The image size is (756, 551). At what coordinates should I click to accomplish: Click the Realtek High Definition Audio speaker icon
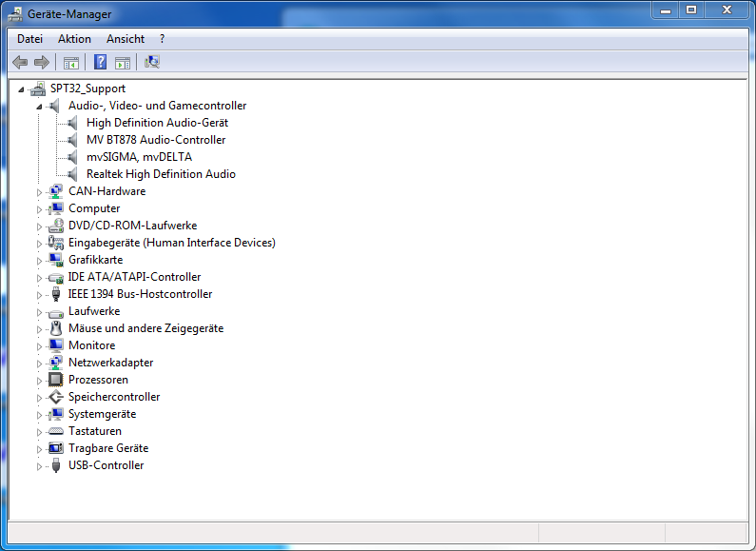click(74, 174)
